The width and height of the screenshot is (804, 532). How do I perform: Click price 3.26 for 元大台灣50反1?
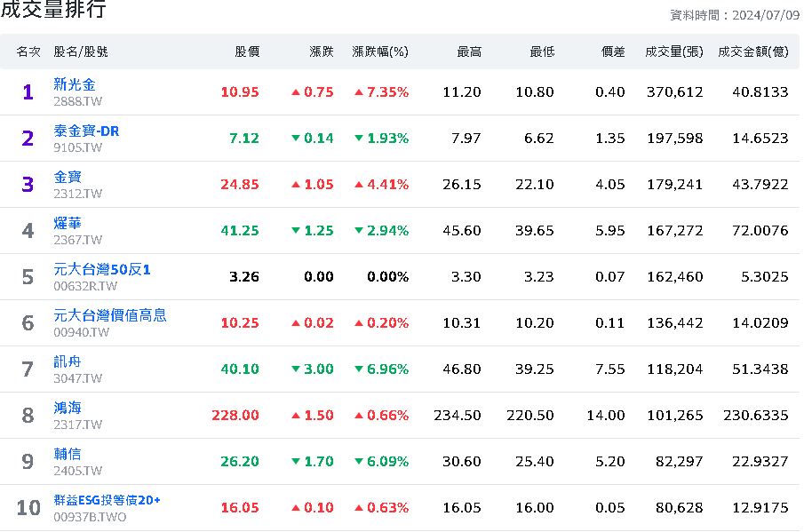tap(244, 277)
